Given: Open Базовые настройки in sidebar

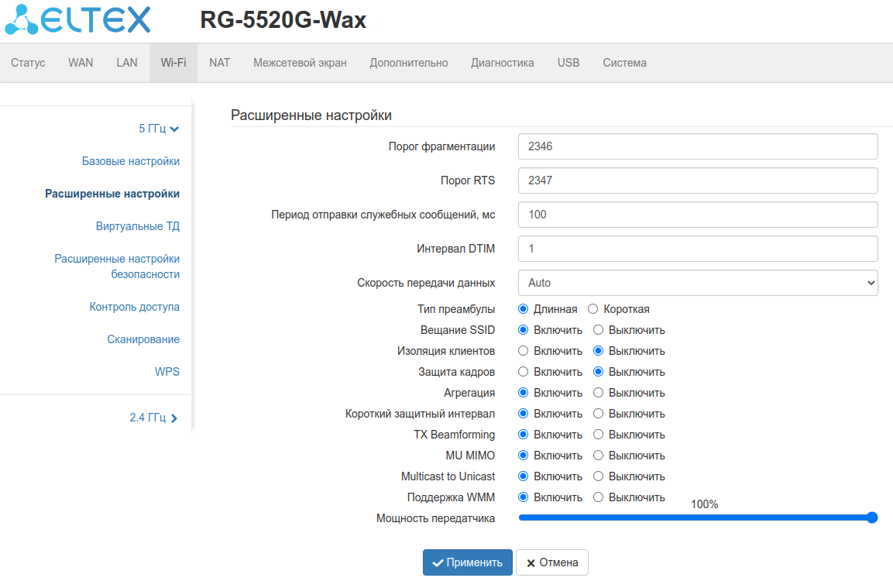Looking at the screenshot, I should tap(131, 161).
